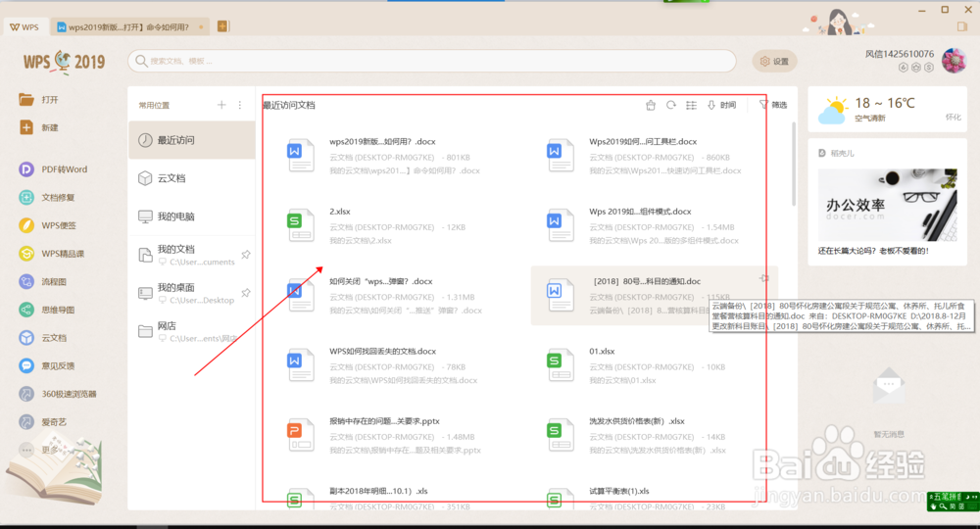The image size is (980, 529).
Task: Click the 暂无消息 message envelope icon
Action: coord(889,387)
